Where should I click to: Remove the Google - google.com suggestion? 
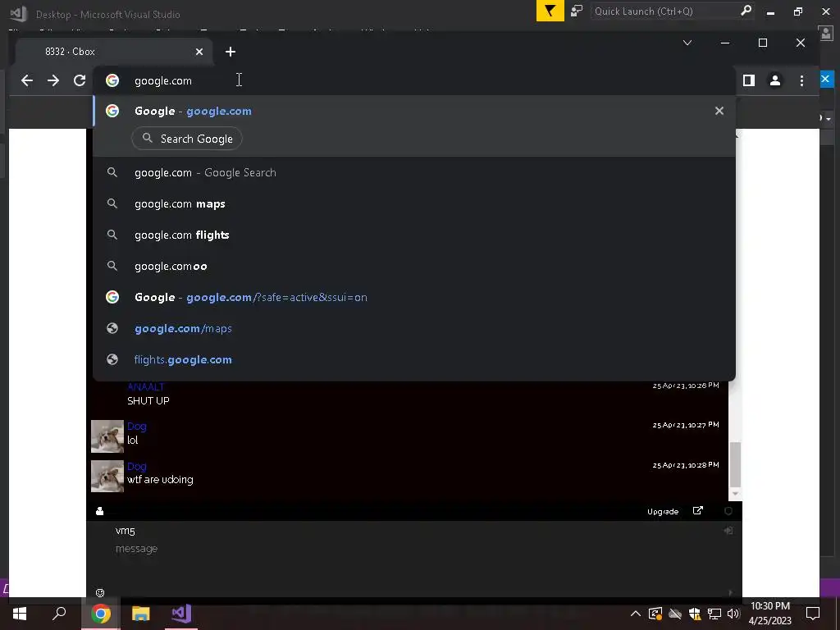coord(719,111)
